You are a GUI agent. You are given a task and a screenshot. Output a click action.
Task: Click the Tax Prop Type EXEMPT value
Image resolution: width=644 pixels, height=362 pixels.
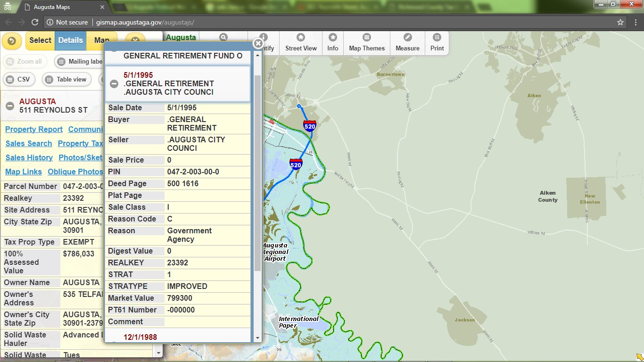[x=79, y=242]
